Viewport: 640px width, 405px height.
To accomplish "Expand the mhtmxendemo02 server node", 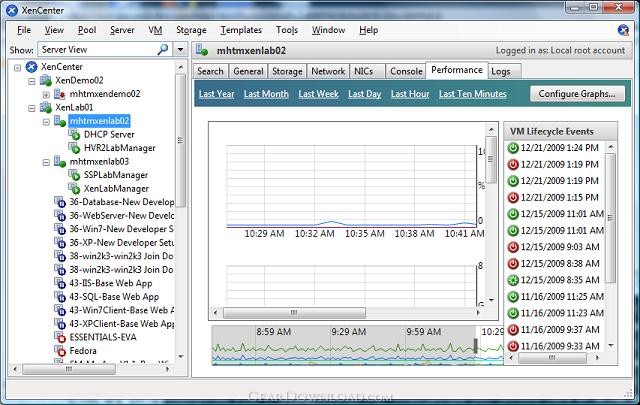I will point(46,95).
